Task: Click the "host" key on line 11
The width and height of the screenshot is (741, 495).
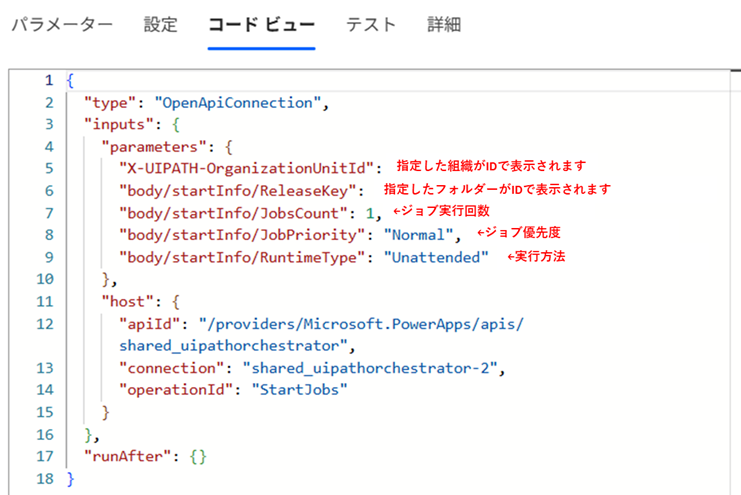Action: coord(127,300)
